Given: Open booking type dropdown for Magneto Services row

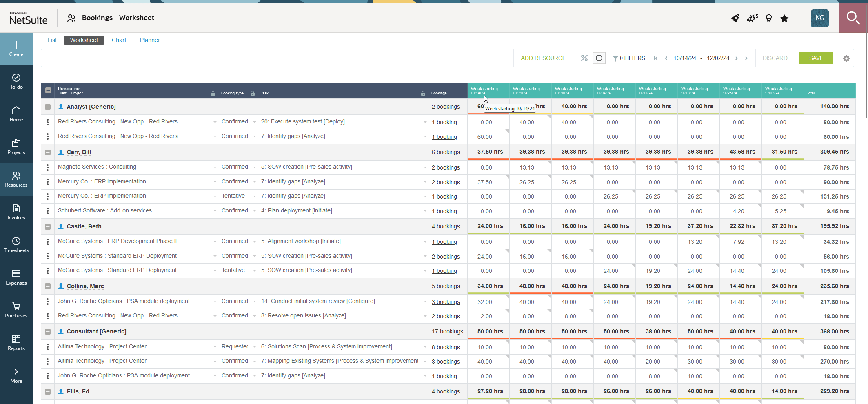Looking at the screenshot, I should 254,167.
